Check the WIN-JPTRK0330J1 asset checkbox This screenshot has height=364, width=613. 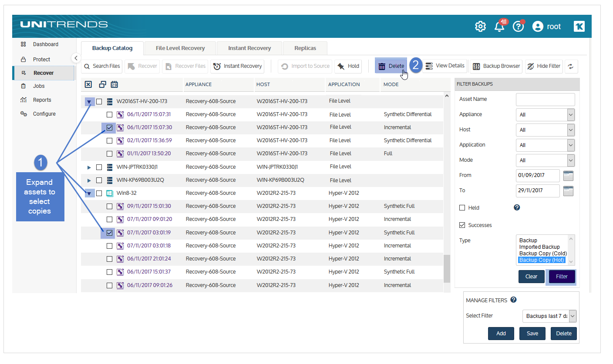99,167
